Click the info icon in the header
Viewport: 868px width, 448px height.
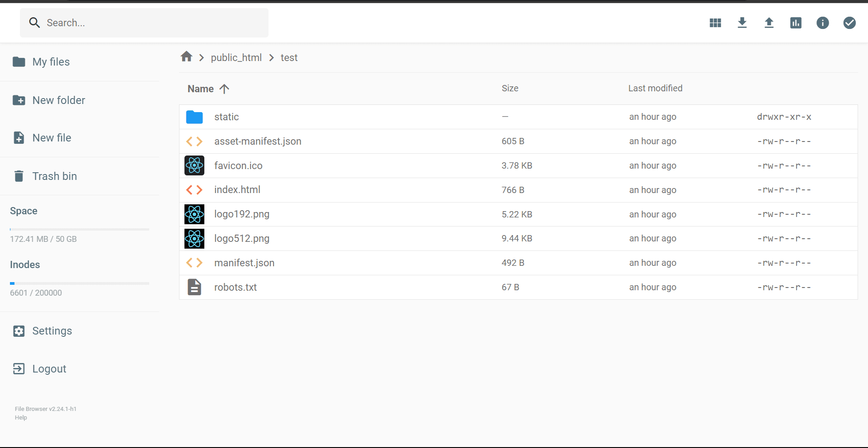822,23
